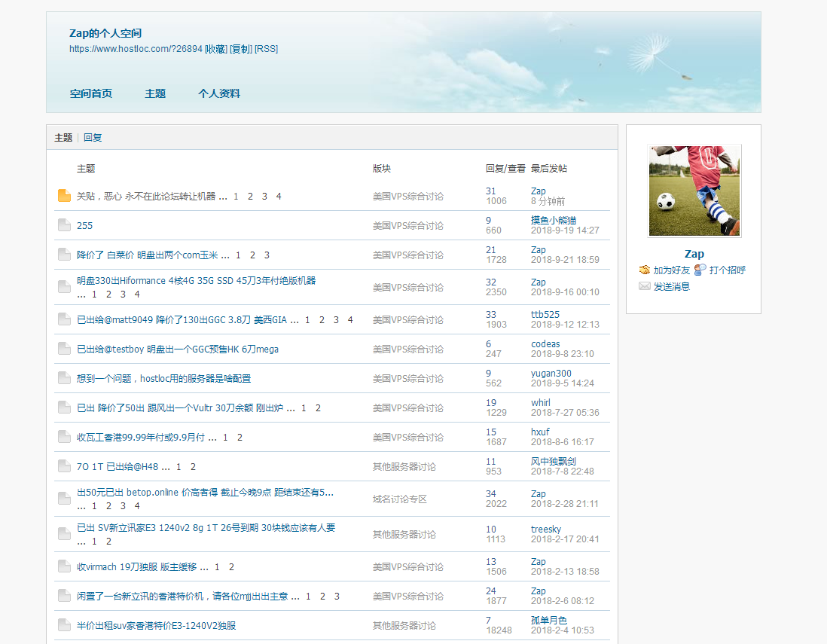The width and height of the screenshot is (827, 644).
Task: Open 域名讨论专区 forum link
Action: coord(399,499)
